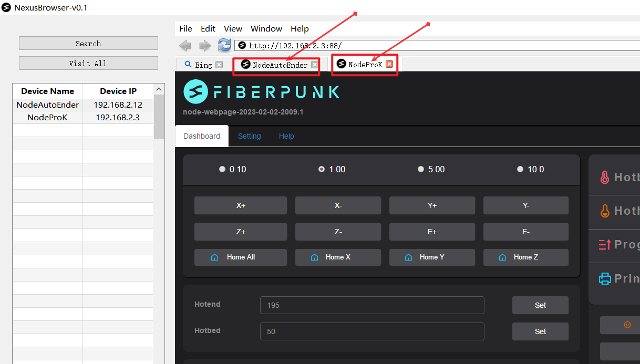Image resolution: width=640 pixels, height=364 pixels.
Task: Switch to the NodeAutoEnder browser tab
Action: tap(280, 65)
